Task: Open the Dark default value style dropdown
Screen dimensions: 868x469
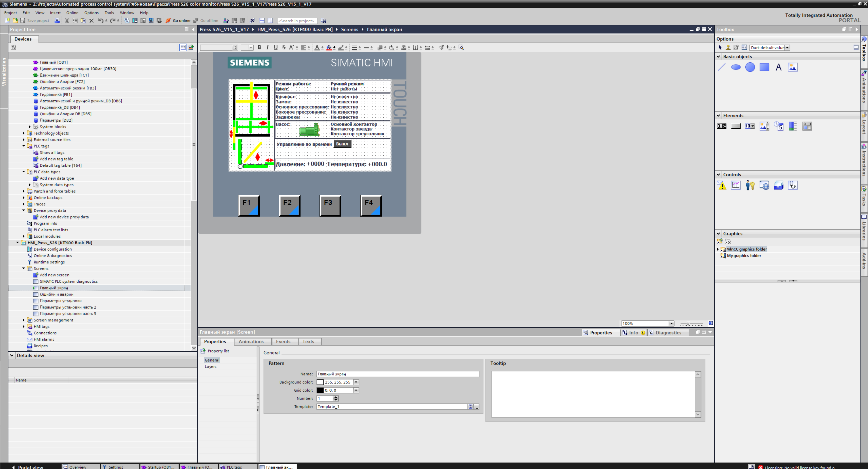Action: (787, 47)
